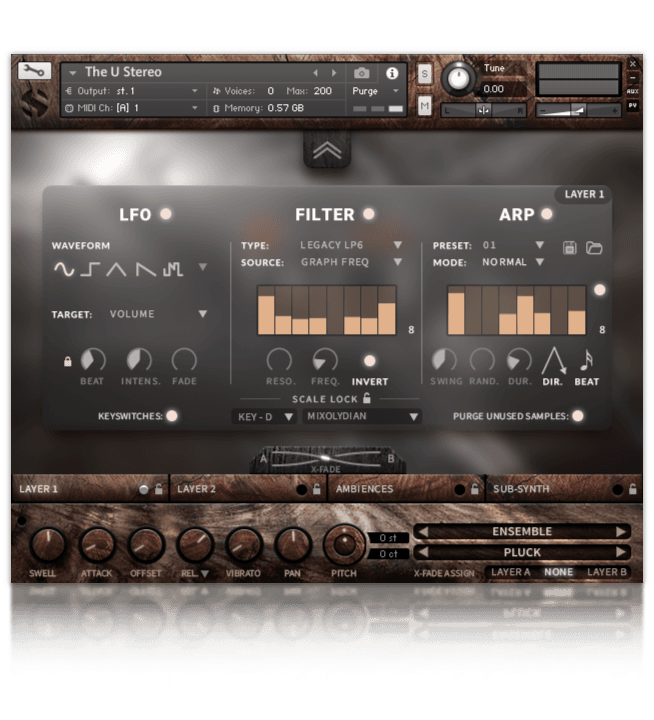
Task: Click the output volume slider
Action: tap(578, 110)
